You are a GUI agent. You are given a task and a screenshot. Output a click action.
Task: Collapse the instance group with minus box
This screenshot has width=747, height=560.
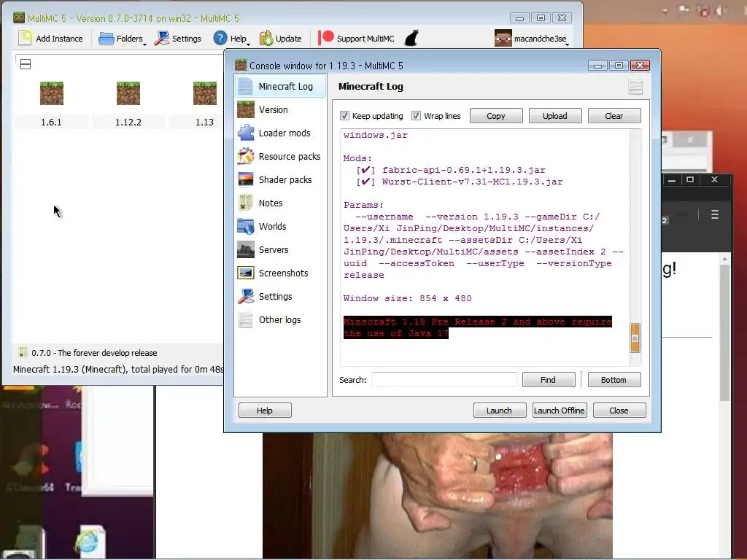pos(26,64)
